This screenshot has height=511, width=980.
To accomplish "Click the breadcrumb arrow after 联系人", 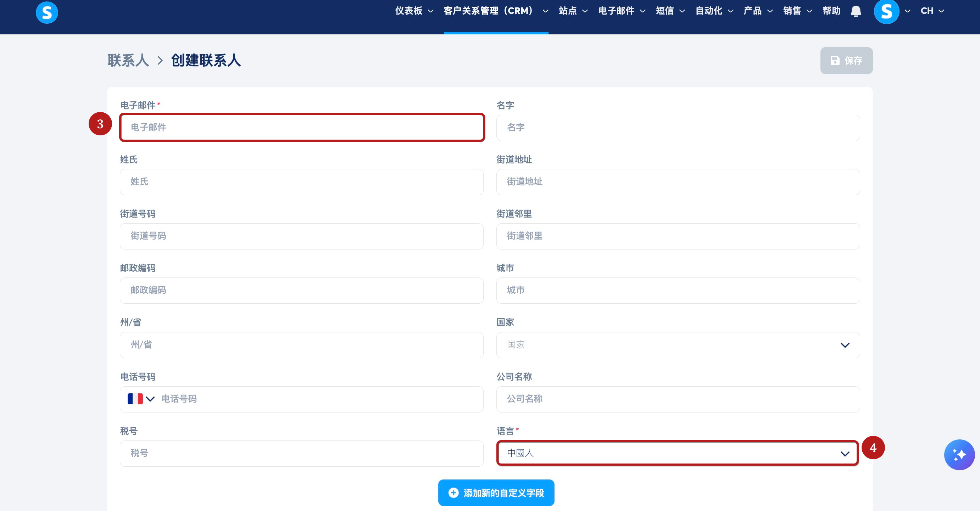I will (x=160, y=61).
